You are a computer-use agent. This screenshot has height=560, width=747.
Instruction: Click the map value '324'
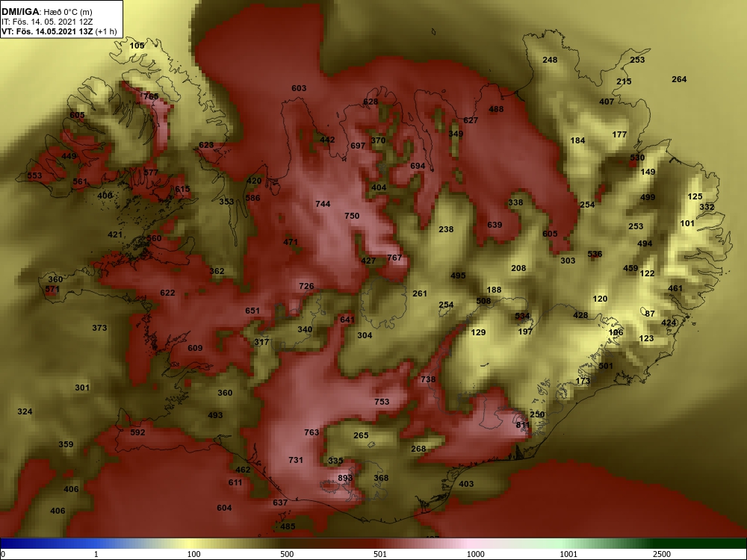(x=25, y=411)
